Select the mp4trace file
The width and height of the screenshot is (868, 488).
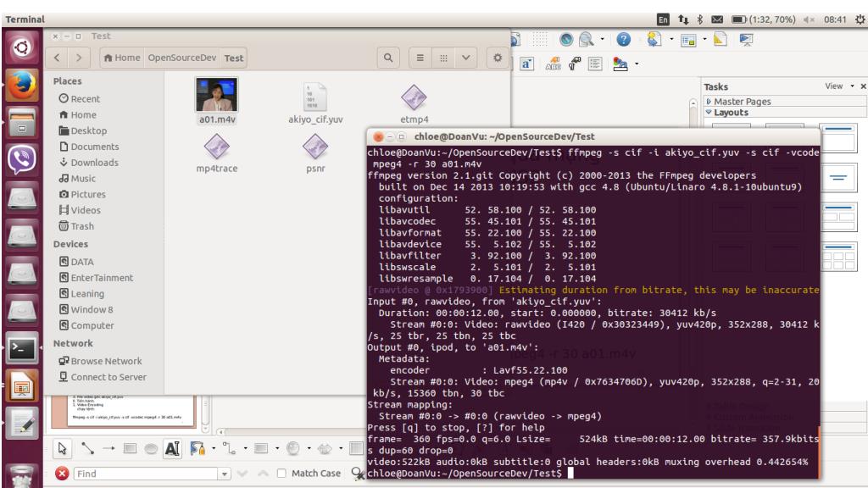(x=216, y=153)
